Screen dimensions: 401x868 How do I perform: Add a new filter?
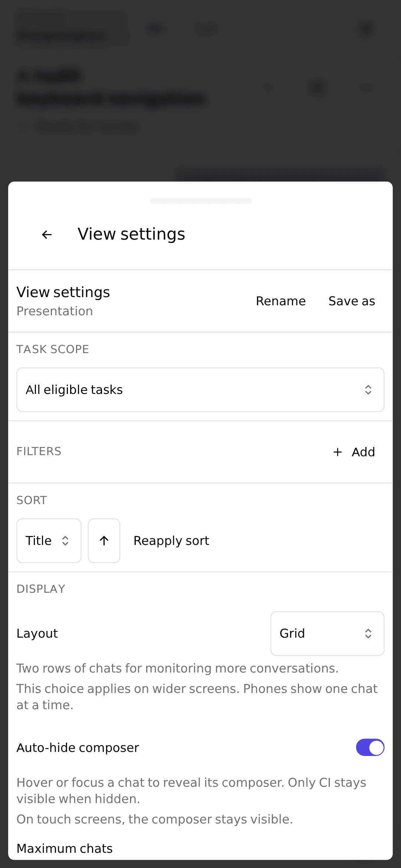point(354,452)
